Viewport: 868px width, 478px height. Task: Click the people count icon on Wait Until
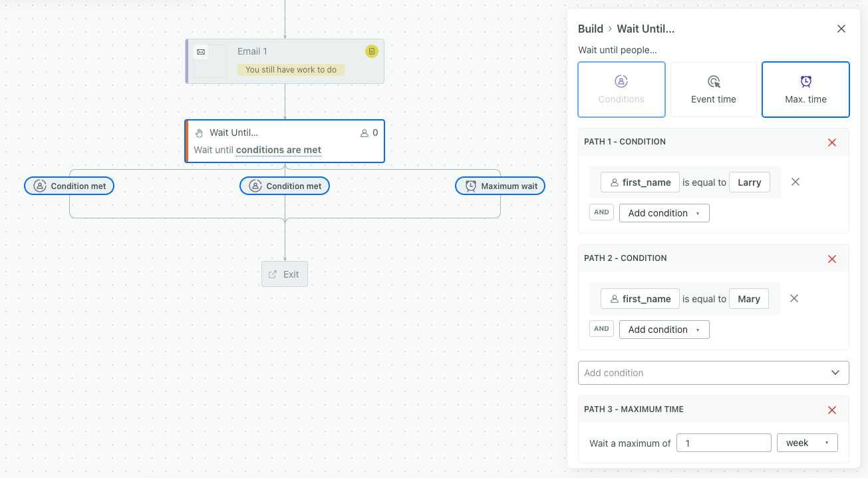(364, 133)
